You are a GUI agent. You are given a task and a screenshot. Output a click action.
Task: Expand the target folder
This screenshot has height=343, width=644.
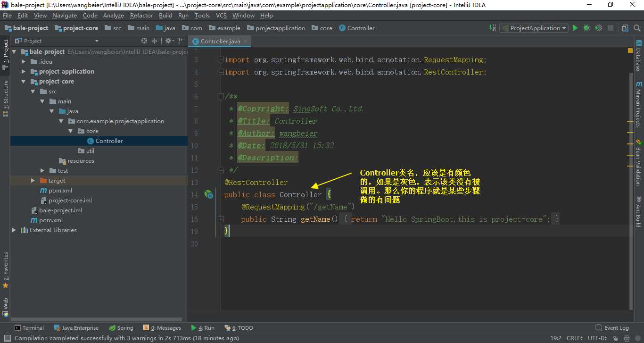pos(33,180)
